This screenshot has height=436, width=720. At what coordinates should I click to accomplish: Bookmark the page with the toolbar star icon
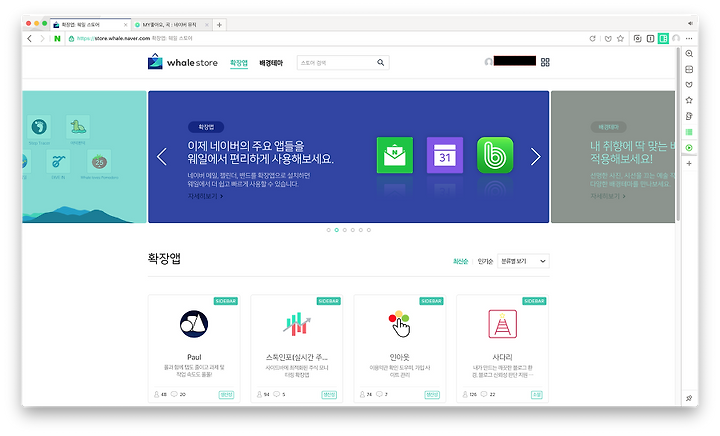[620, 39]
